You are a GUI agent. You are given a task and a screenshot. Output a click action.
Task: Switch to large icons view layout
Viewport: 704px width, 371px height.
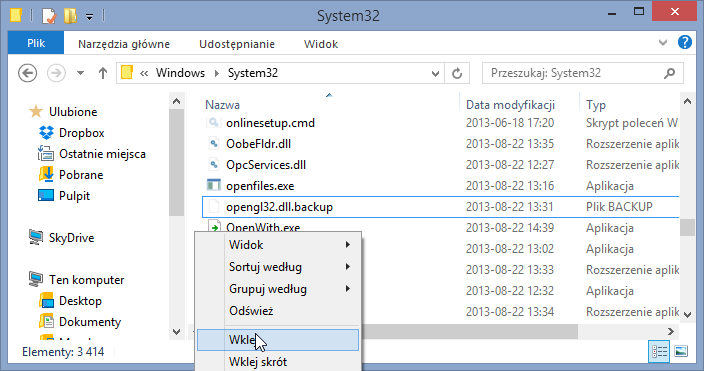pyautogui.click(x=681, y=351)
